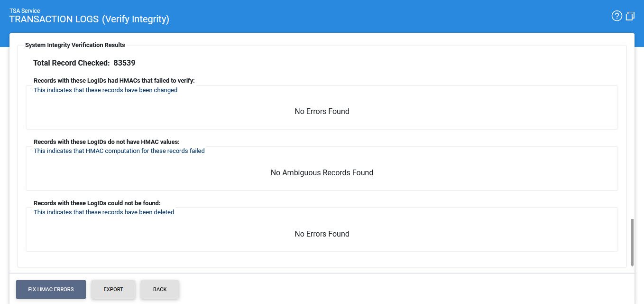
Task: Click Fix HMAC Errors button
Action: coord(51,289)
